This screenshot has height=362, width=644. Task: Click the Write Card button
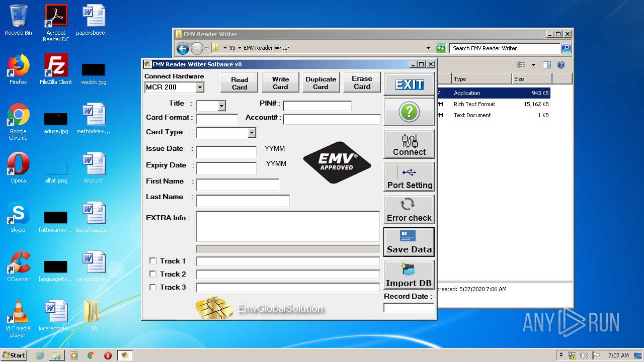280,82
